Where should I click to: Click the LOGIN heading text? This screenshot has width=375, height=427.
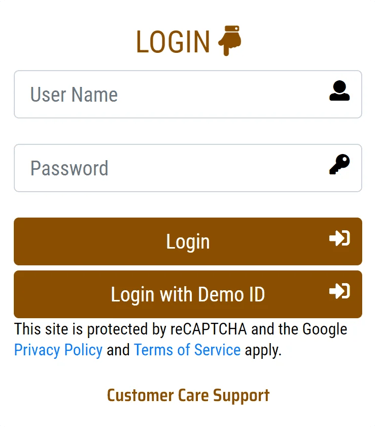(173, 42)
